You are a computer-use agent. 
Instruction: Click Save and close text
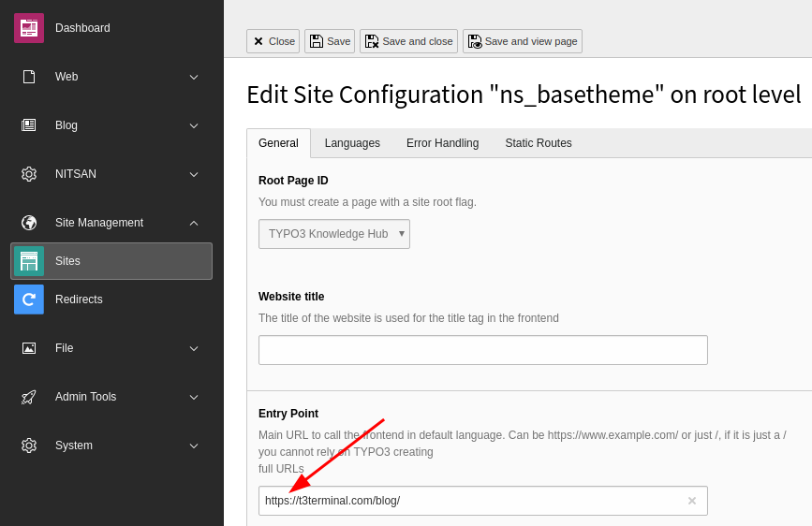coord(418,41)
